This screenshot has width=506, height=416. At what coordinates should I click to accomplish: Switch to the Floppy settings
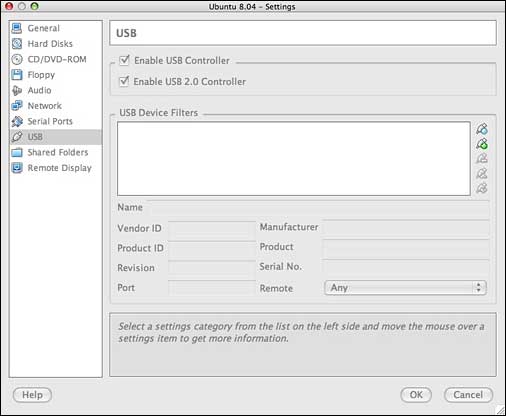(x=41, y=75)
